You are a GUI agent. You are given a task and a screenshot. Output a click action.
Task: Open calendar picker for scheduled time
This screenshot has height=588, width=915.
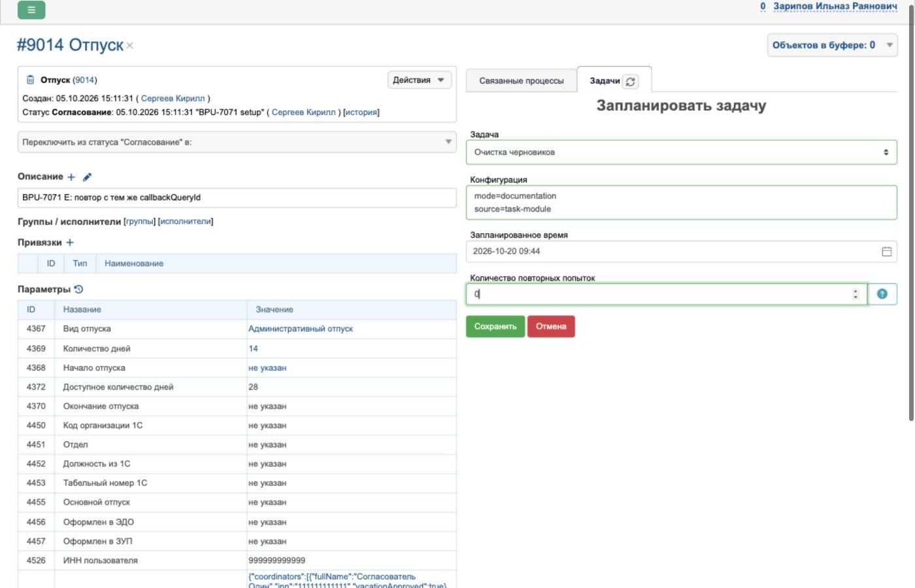[x=887, y=252]
